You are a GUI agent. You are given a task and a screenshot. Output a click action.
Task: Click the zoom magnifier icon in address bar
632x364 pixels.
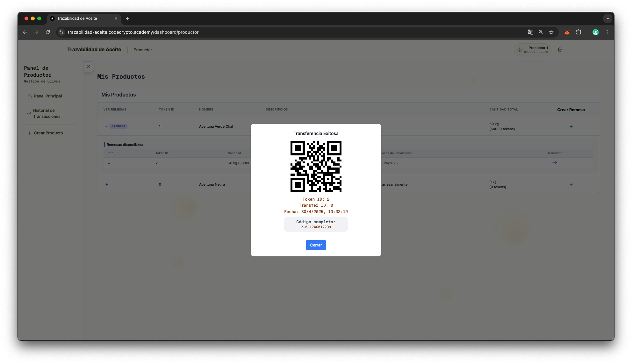point(541,32)
